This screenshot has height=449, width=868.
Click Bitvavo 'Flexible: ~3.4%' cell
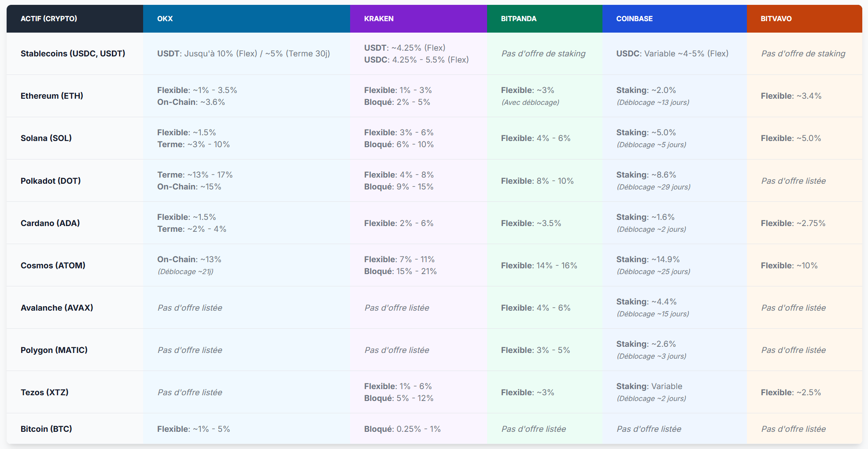point(791,96)
